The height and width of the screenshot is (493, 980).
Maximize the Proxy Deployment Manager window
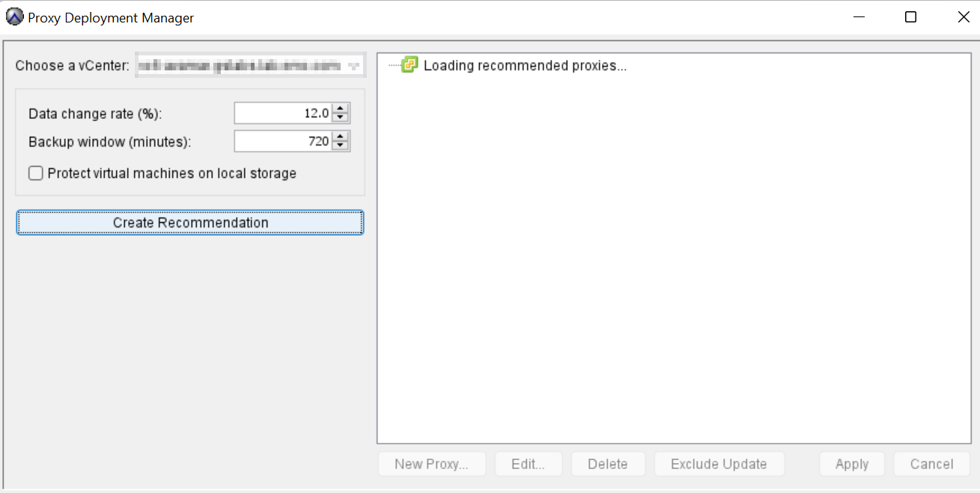coord(910,17)
